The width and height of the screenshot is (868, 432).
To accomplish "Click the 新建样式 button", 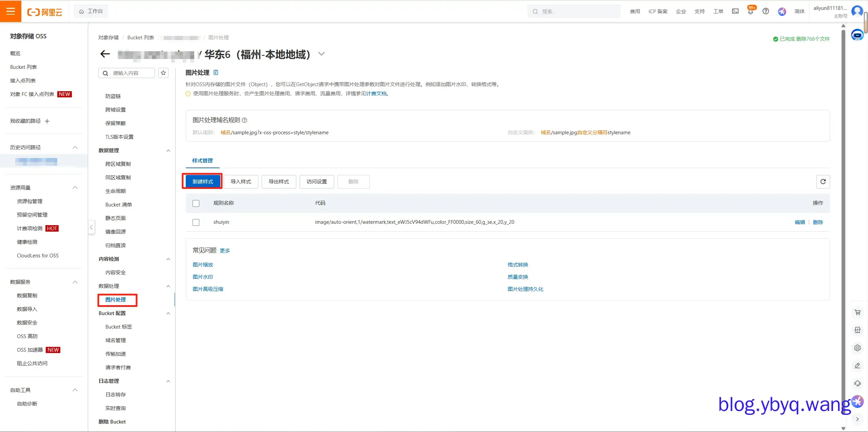I will coord(202,181).
